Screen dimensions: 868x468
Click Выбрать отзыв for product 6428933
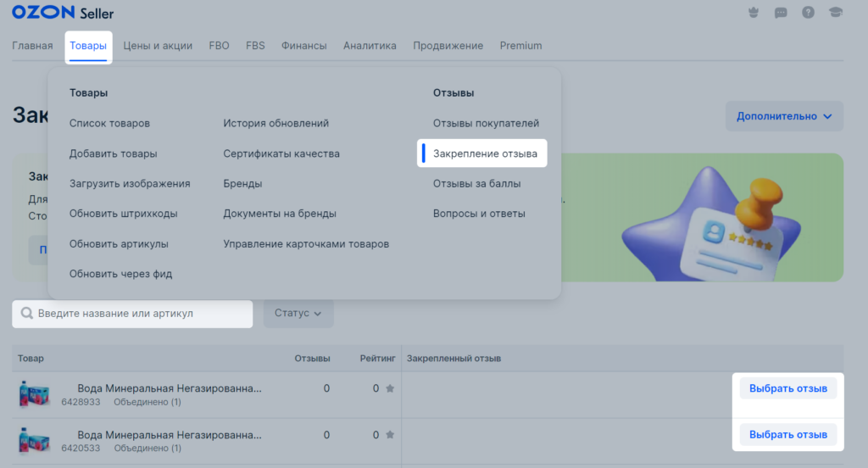tap(788, 389)
